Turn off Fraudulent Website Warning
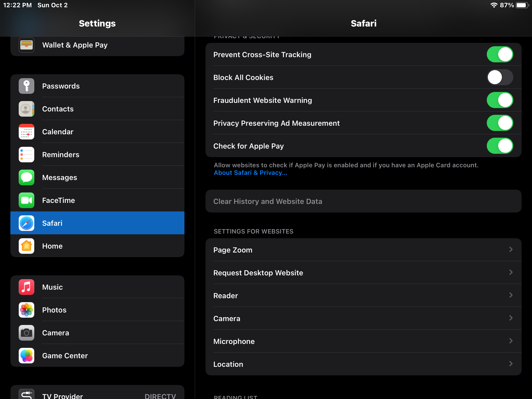The width and height of the screenshot is (532, 399). coord(500,100)
